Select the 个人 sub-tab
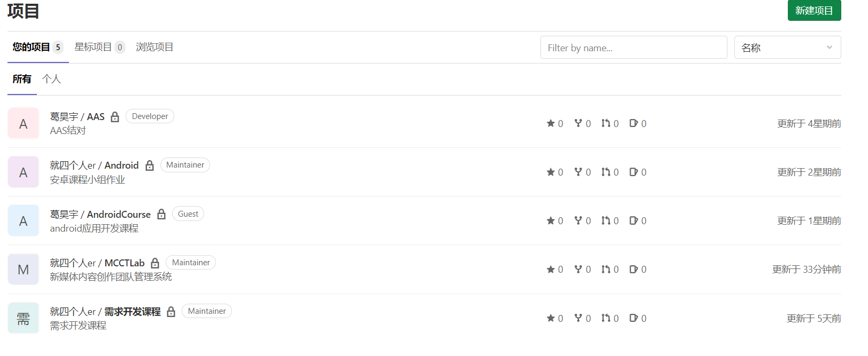 [x=51, y=79]
